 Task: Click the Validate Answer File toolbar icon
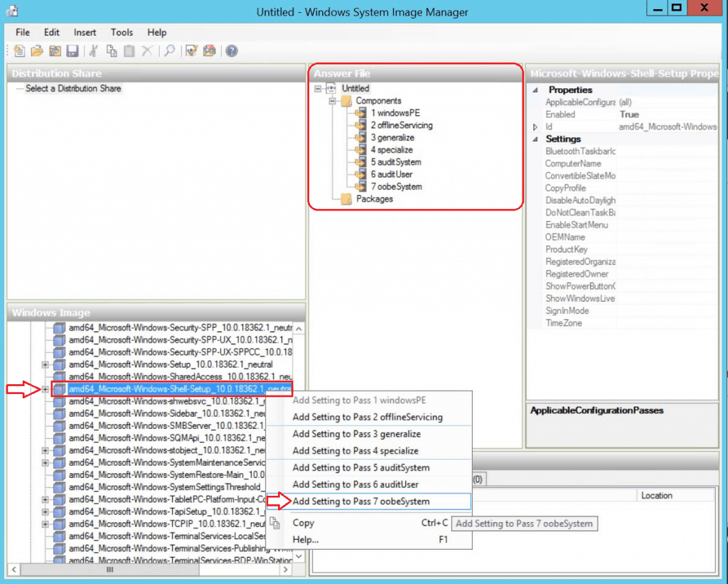191,51
